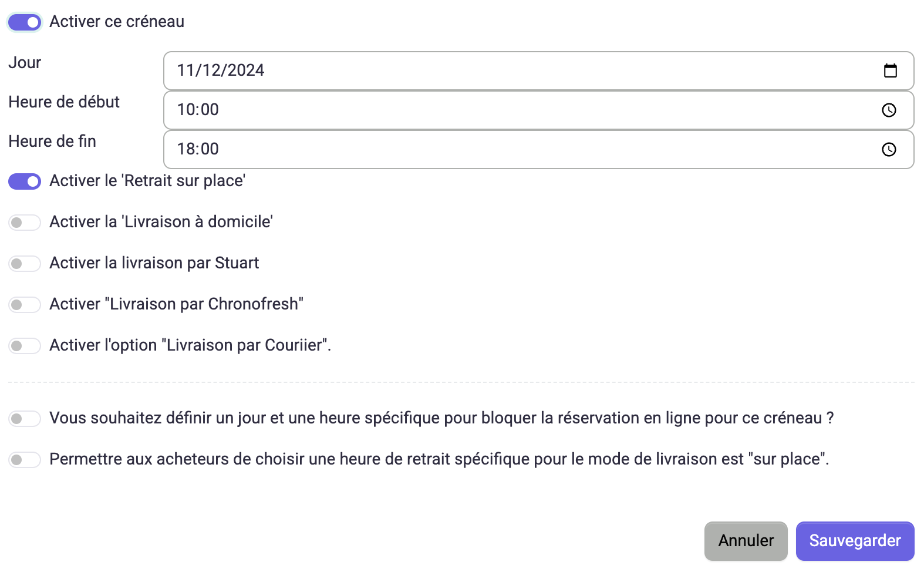Enable 'Livraison à domicile' toggle
The height and width of the screenshot is (572, 924).
[x=25, y=223]
